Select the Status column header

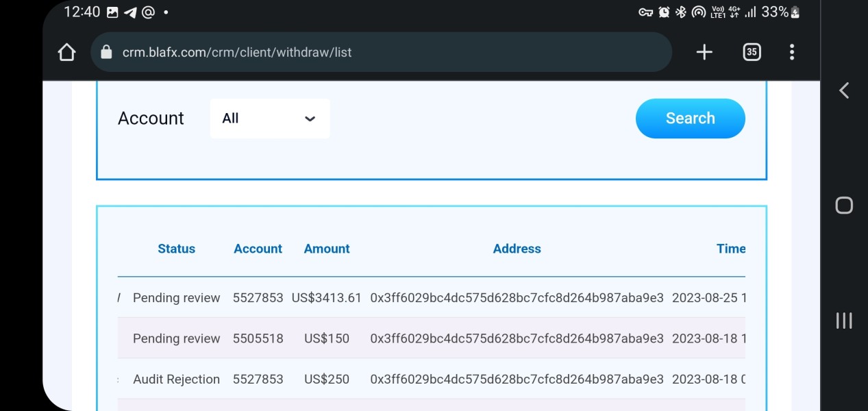(x=176, y=249)
